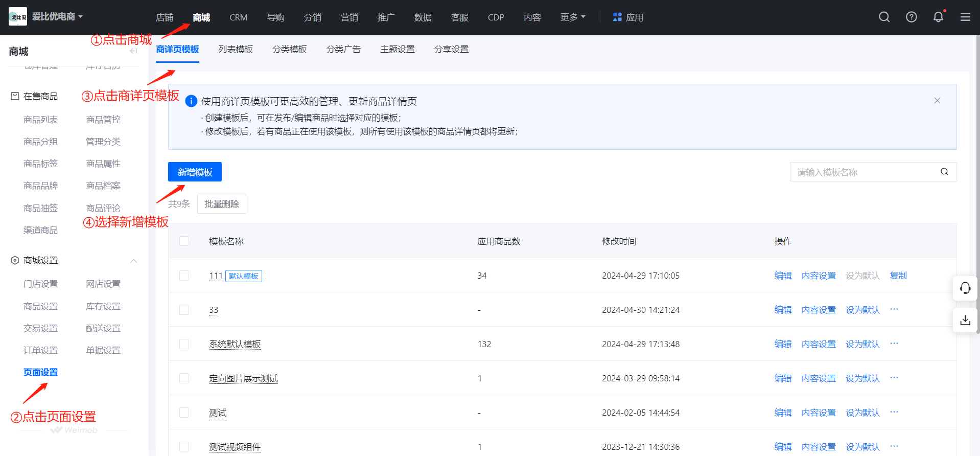Open more actions for 测试视频组件 row

[x=894, y=446]
